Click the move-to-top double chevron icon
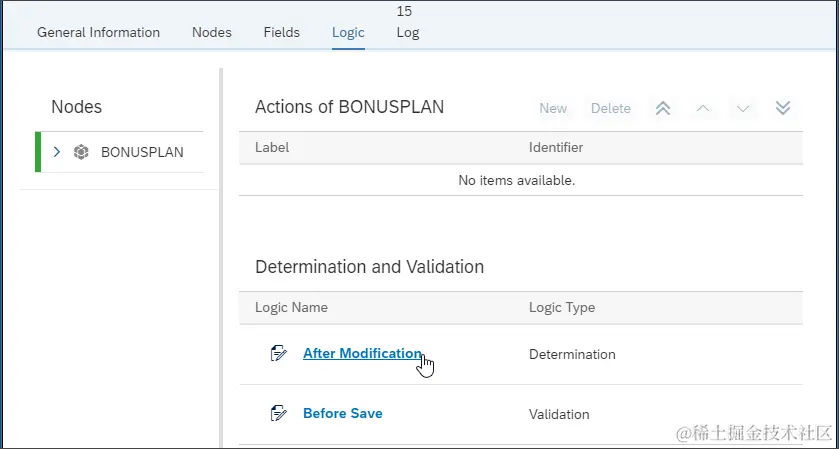Viewport: 839px width, 449px height. coord(662,108)
